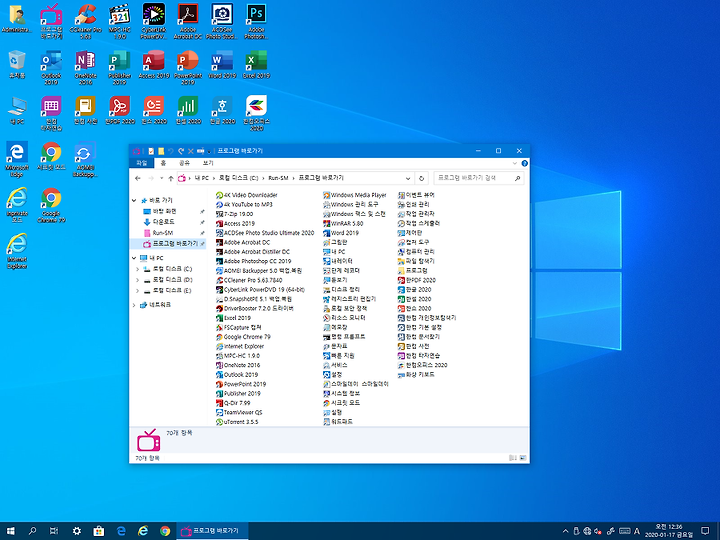
Task: Open Windows Settings gear in the taskbar
Action: [77, 531]
